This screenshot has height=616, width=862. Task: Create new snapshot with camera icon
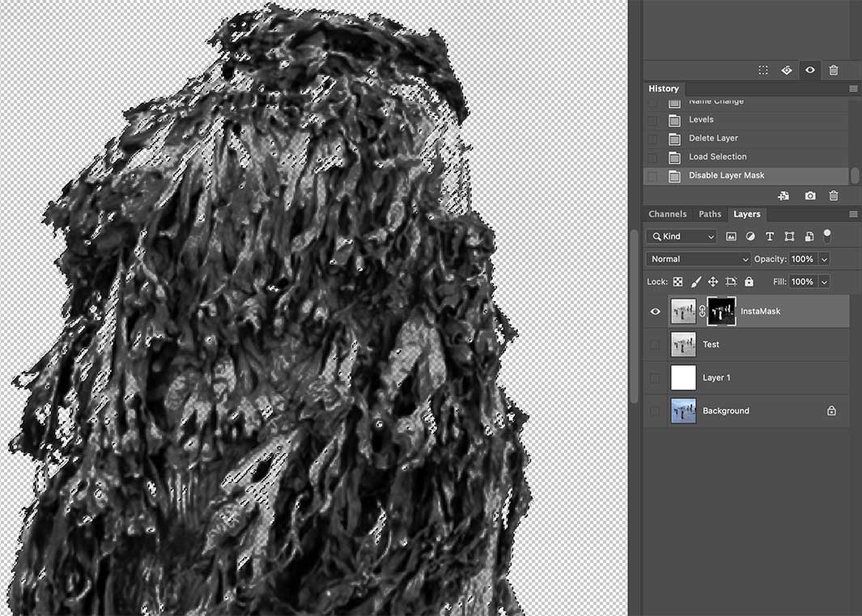(810, 196)
